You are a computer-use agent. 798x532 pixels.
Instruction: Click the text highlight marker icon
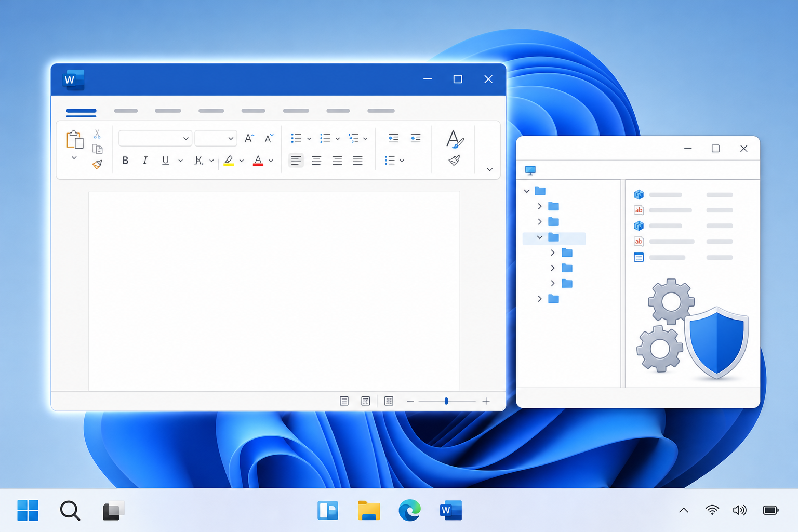click(x=229, y=161)
